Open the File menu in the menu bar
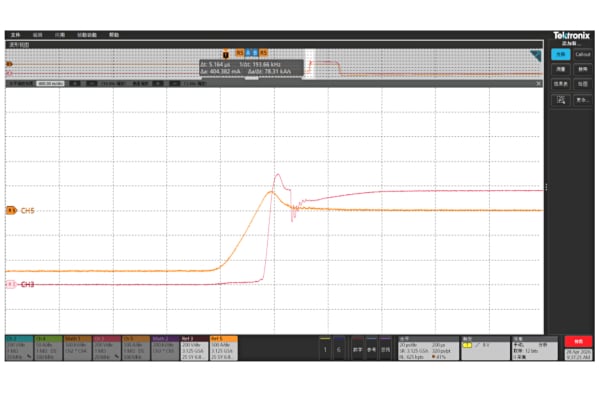 click(15, 35)
